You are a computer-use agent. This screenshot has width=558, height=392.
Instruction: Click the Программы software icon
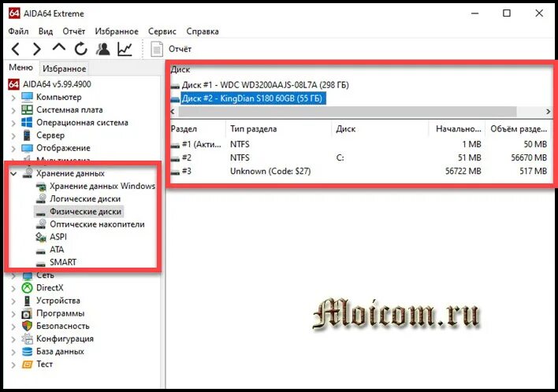pos(27,313)
